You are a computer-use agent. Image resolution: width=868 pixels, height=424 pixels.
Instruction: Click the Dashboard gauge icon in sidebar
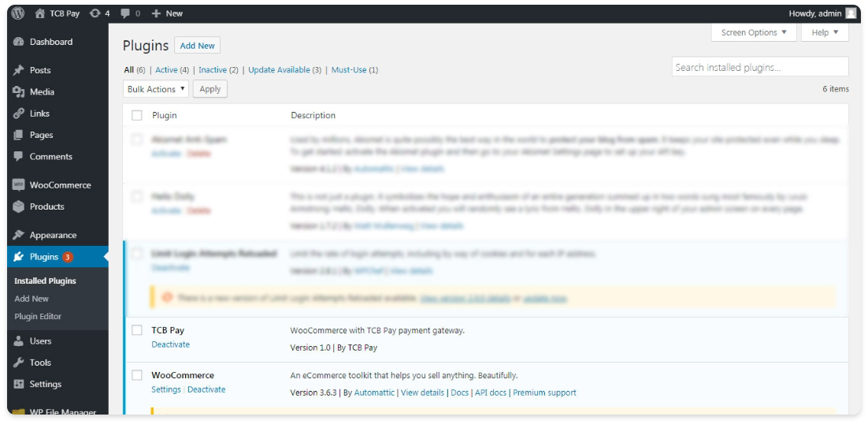point(19,42)
